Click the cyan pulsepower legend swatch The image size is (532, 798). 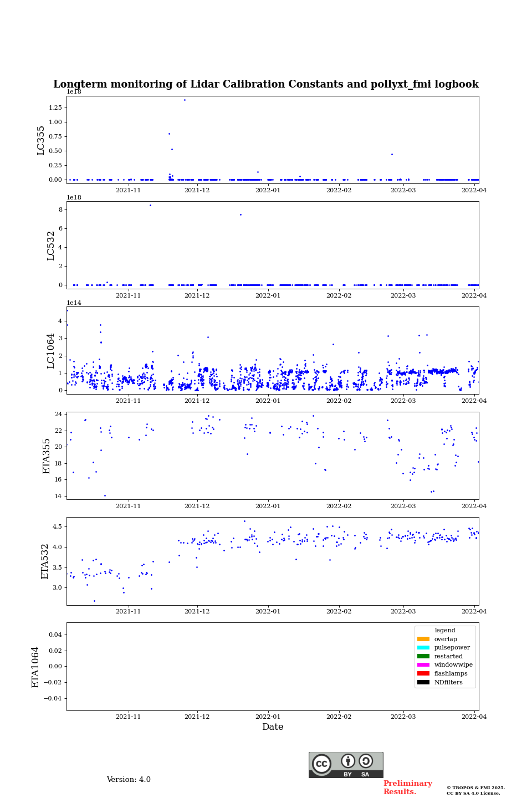[423, 648]
